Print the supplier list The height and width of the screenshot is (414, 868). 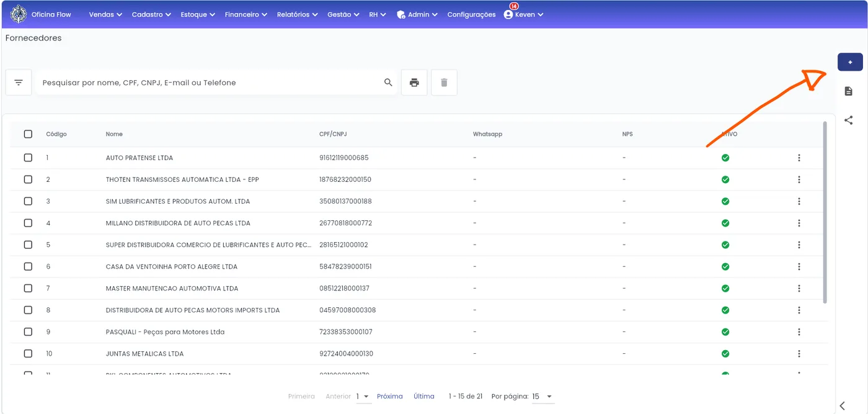(414, 83)
